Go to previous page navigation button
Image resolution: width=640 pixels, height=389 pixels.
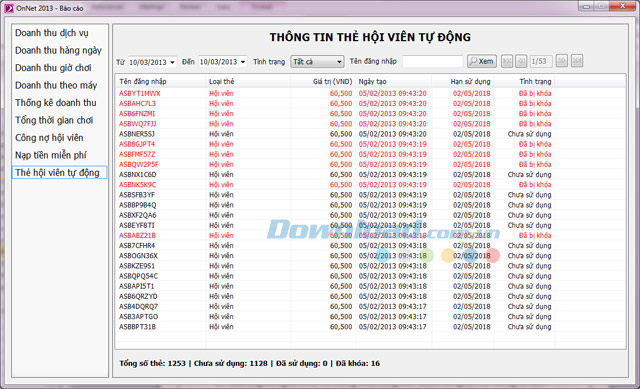coord(521,61)
